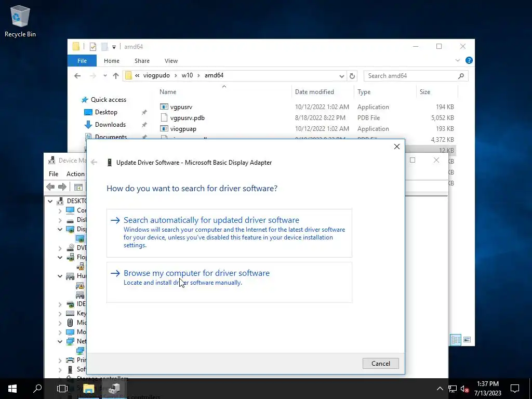Image resolution: width=532 pixels, height=399 pixels.
Task: Choose Browse my computer for driver software
Action: (x=229, y=282)
